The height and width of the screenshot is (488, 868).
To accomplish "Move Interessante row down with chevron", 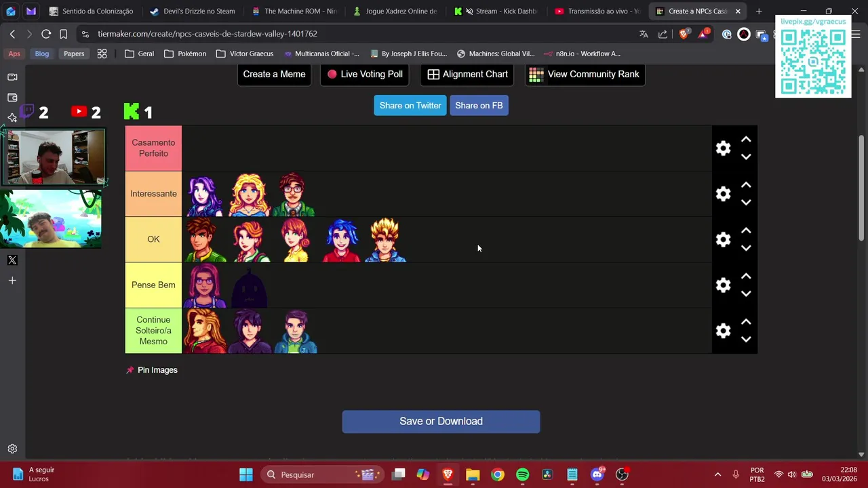I will tap(746, 203).
